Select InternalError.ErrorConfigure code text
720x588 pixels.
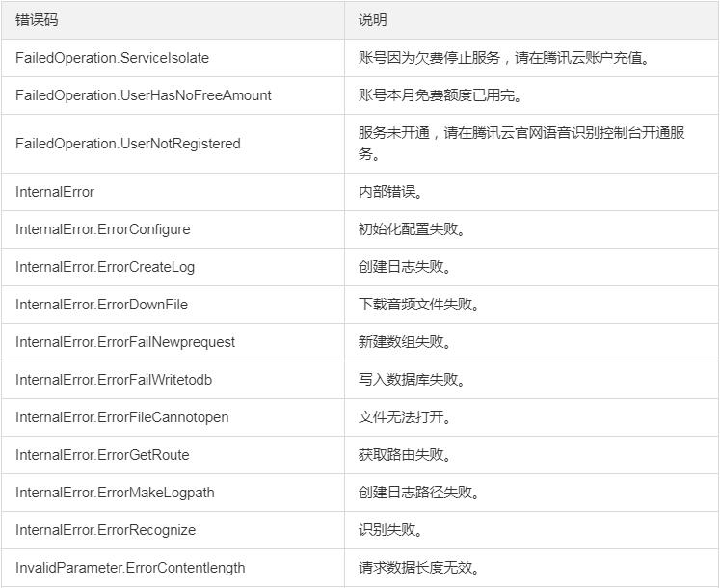tap(102, 229)
